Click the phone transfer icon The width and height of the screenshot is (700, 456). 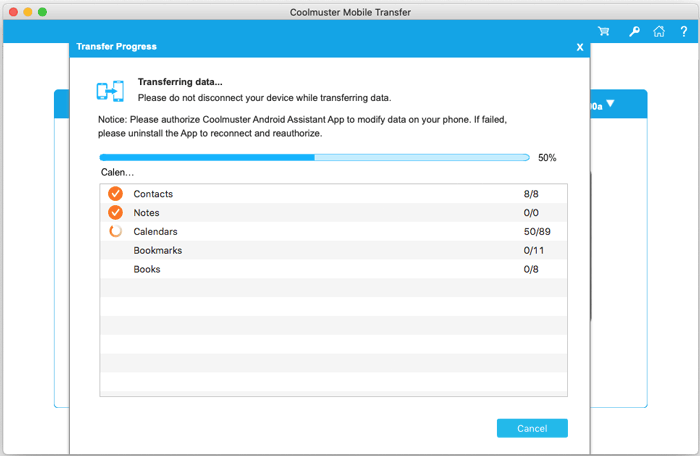[x=110, y=91]
